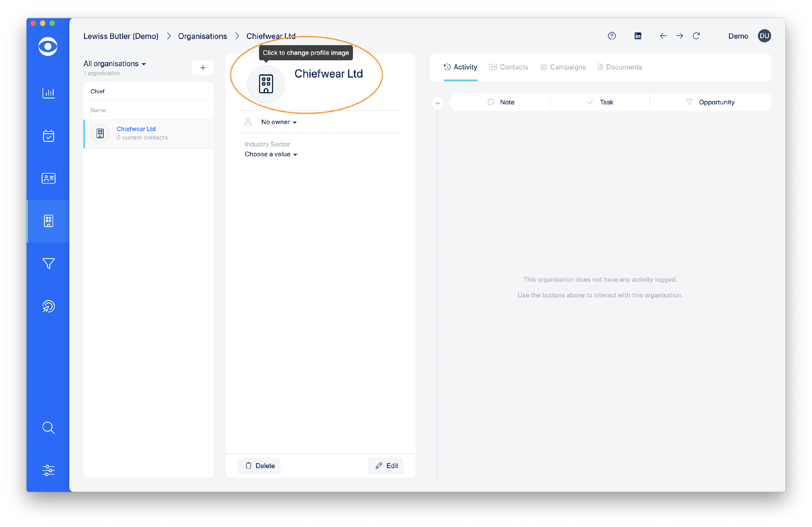Click the Edit button
812x527 pixels.
pyautogui.click(x=386, y=466)
